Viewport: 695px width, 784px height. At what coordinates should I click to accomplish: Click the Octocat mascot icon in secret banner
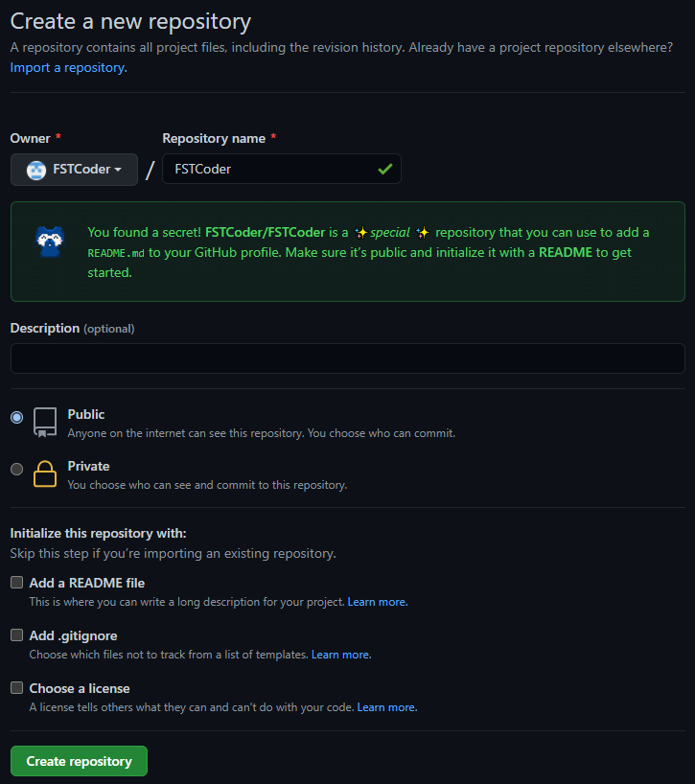click(50, 242)
